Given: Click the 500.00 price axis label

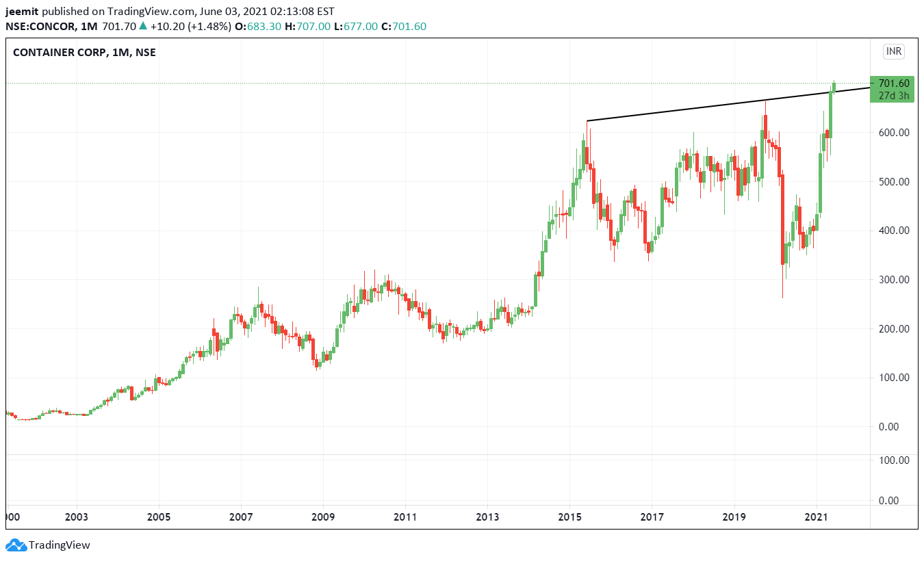Looking at the screenshot, I should (x=895, y=181).
